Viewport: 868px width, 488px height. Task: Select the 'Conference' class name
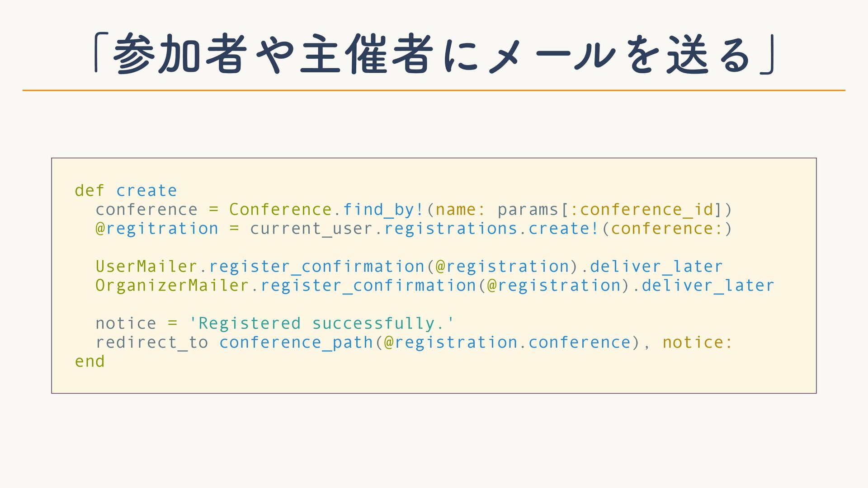coord(281,210)
